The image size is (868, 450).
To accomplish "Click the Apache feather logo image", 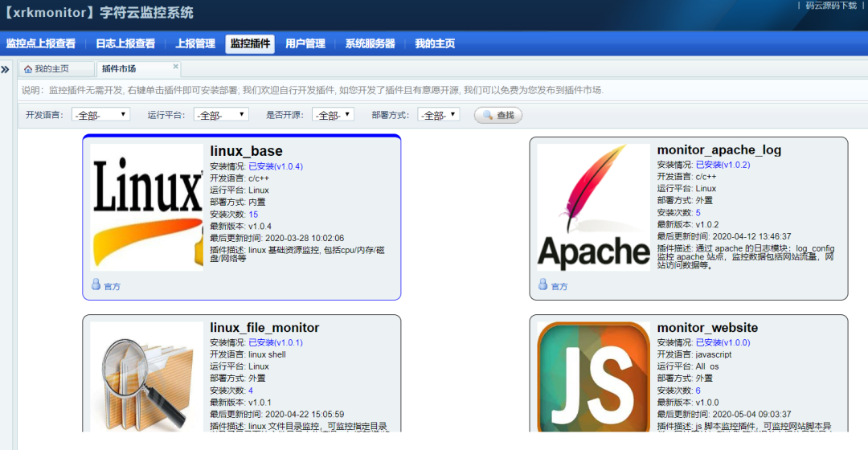I will (x=593, y=207).
